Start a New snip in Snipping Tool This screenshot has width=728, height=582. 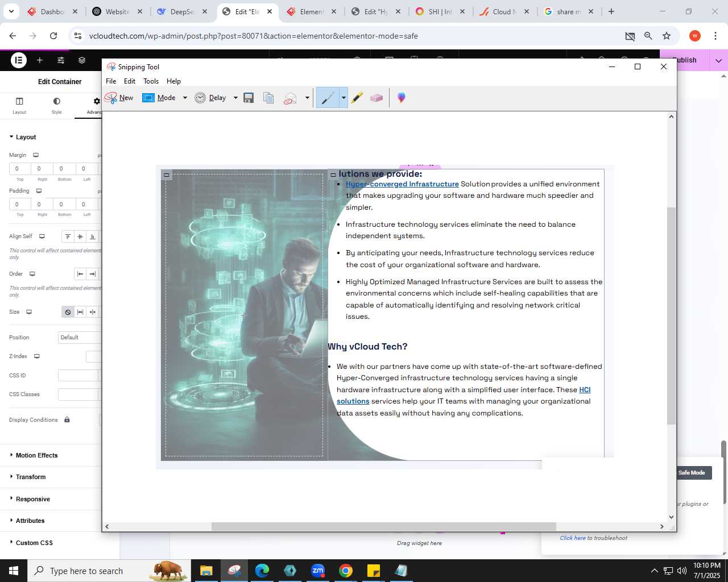[x=119, y=98]
